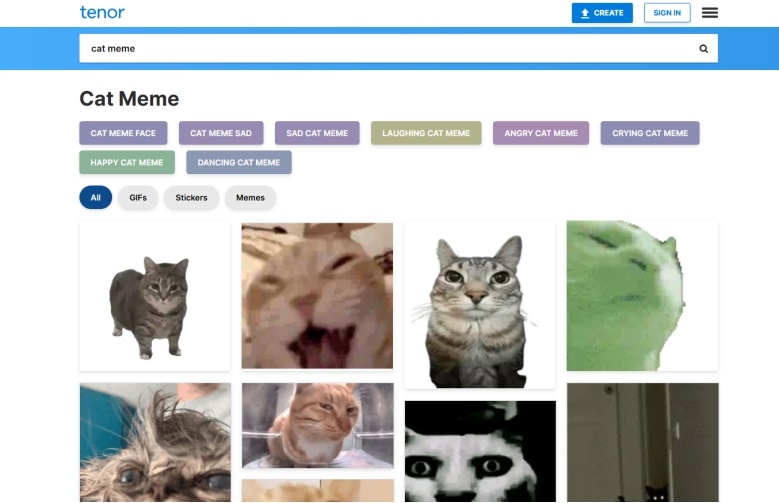Select the Sad Cat Meme tag

pos(317,133)
